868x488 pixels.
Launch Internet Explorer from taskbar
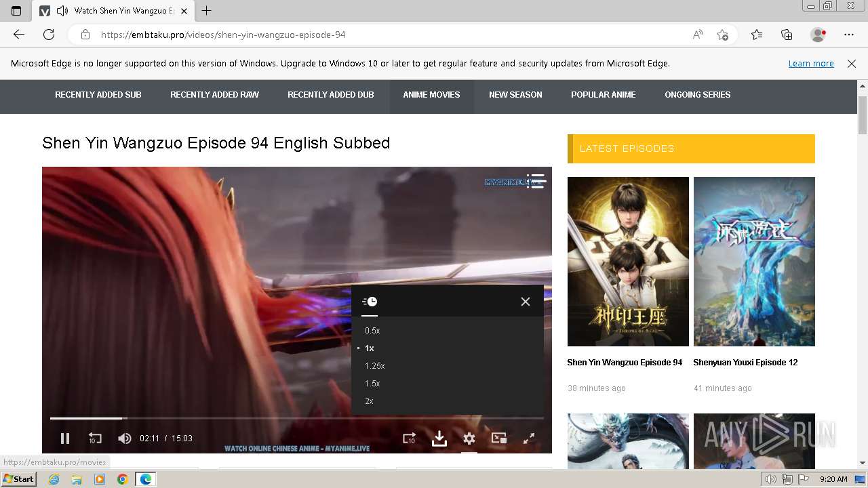click(x=54, y=479)
